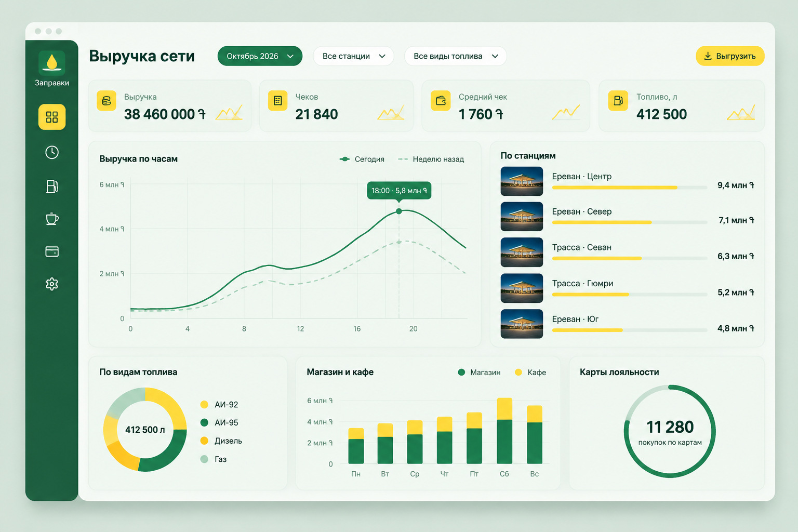Click the sparkline icon on Топливо card
This screenshot has width=798, height=532.
coord(741,113)
